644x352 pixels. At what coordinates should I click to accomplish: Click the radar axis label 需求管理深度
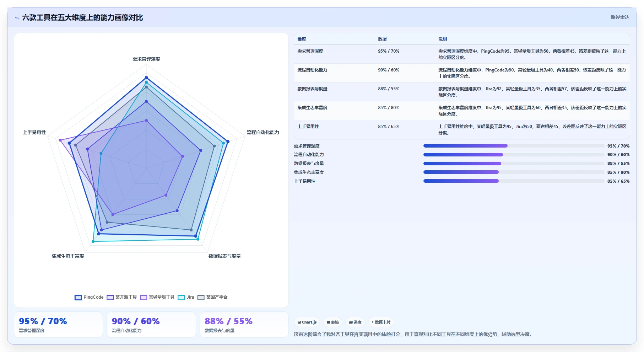[x=146, y=59]
